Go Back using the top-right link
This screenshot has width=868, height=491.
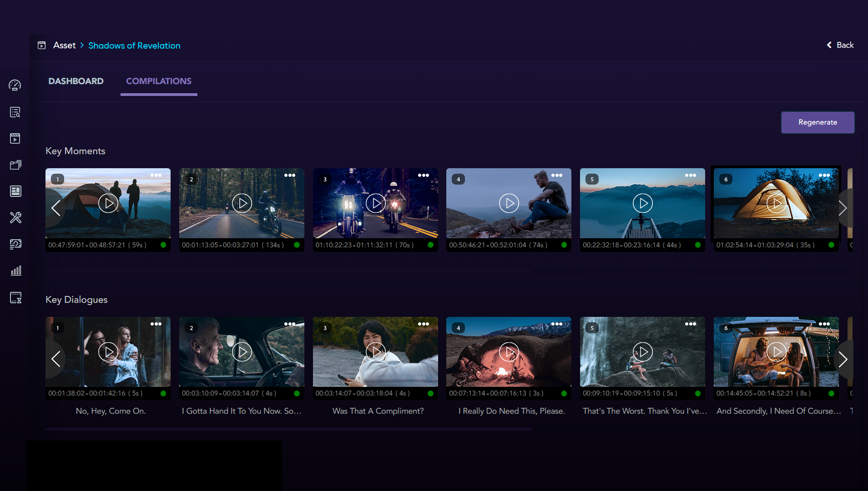(840, 45)
